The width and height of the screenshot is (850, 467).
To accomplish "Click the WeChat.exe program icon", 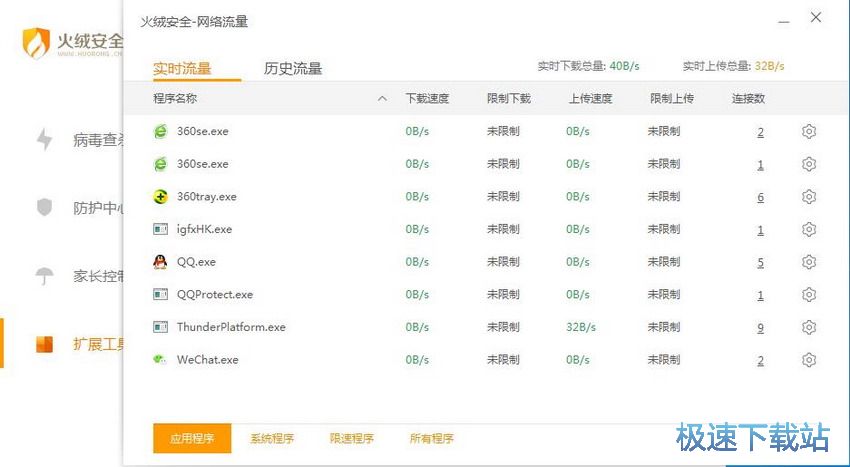I will coord(160,359).
